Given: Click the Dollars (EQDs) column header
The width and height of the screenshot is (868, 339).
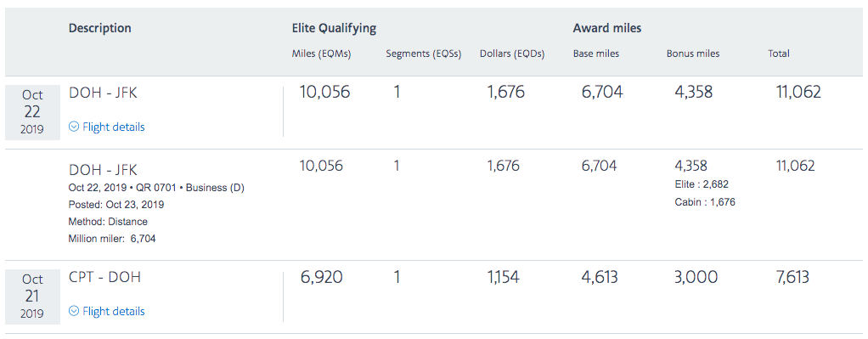Looking at the screenshot, I should coord(512,54).
